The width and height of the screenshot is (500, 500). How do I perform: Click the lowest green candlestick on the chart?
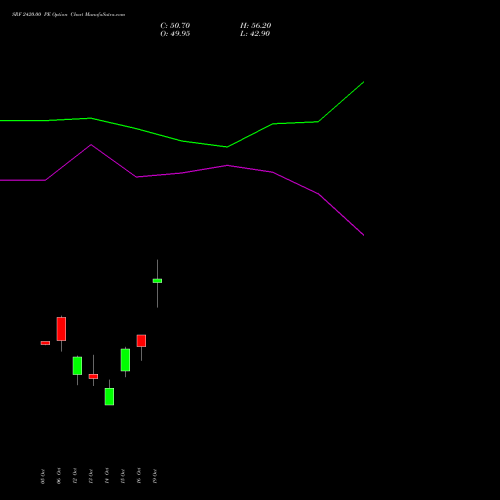[x=109, y=397]
